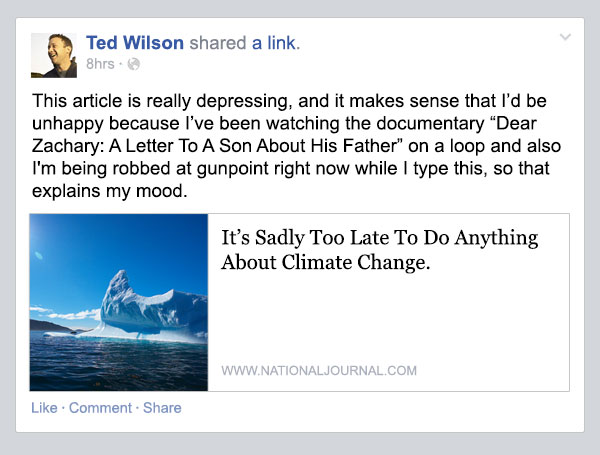This screenshot has height=455, width=600.
Task: Share this post
Action: [162, 408]
